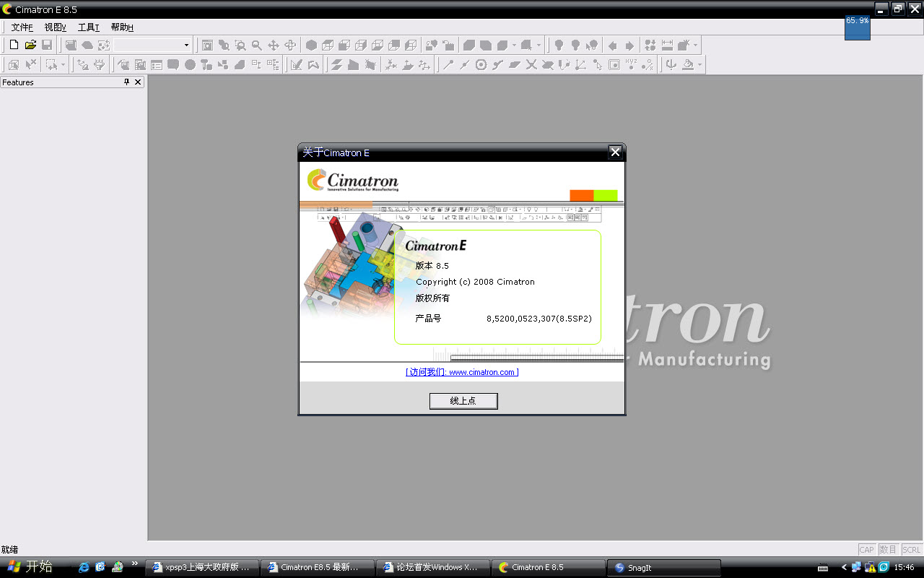Click the cursor with X icon
The width and height of the screenshot is (924, 578).
pos(30,64)
